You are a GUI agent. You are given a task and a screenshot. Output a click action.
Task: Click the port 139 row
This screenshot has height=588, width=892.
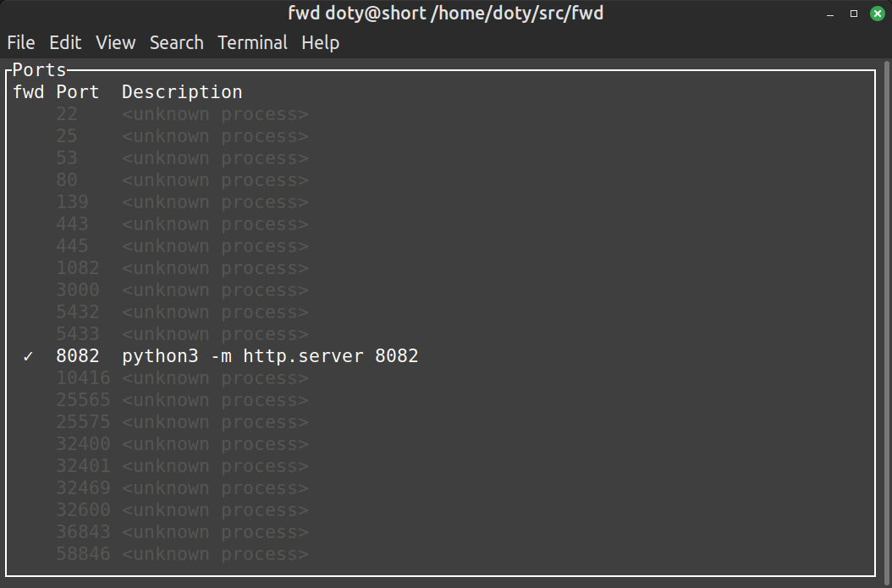[72, 201]
